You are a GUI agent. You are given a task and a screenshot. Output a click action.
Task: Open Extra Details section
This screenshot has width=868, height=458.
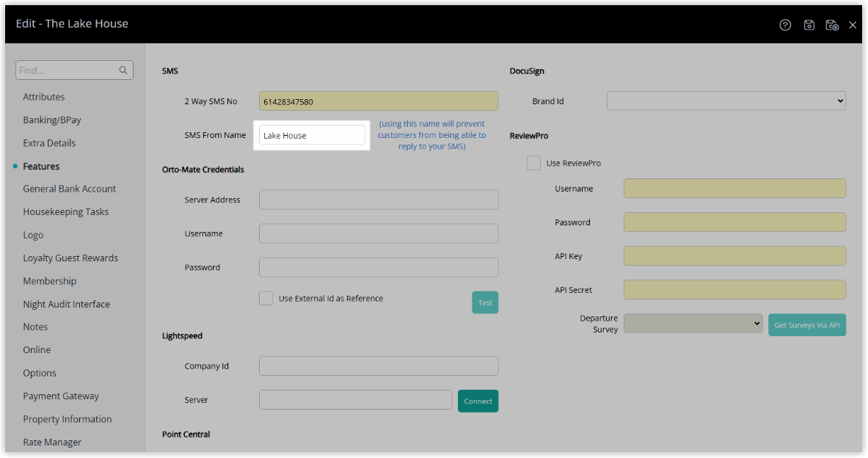click(49, 143)
